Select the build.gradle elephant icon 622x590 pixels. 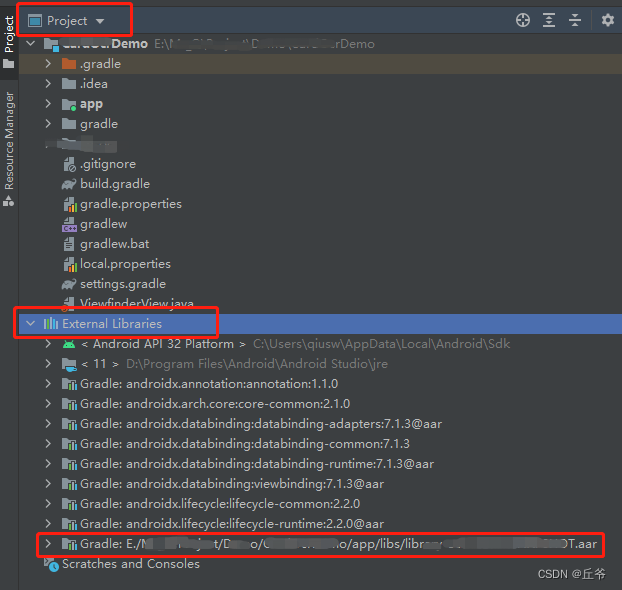[69, 184]
